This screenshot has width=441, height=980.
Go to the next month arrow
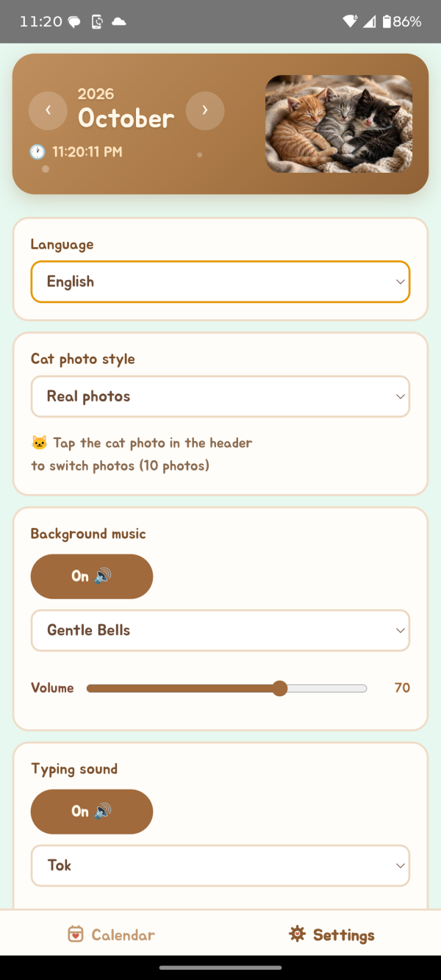click(x=205, y=111)
